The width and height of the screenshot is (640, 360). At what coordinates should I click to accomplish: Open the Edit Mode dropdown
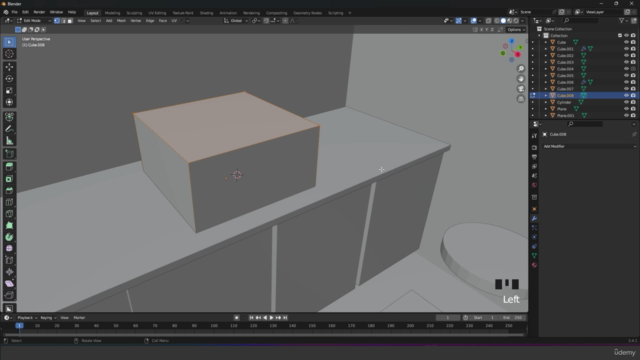34,21
